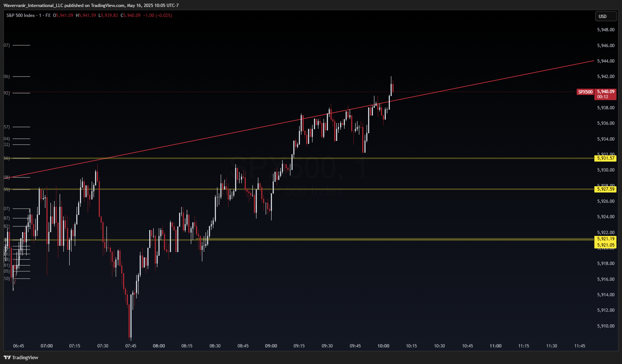Select the yellow 5,921.05 price label

point(606,245)
